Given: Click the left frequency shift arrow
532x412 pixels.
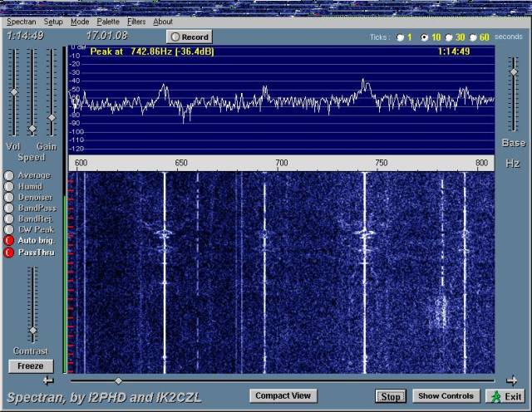Looking at the screenshot, I should point(48,381).
